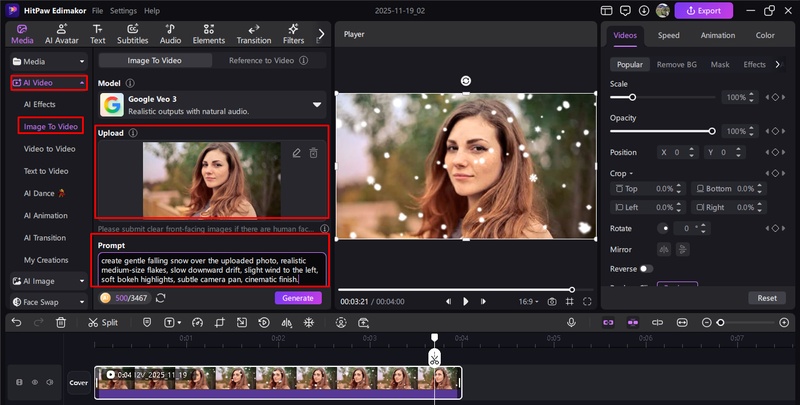Click the Opacity slider handle
Image resolution: width=800 pixels, height=405 pixels.
[x=712, y=131]
